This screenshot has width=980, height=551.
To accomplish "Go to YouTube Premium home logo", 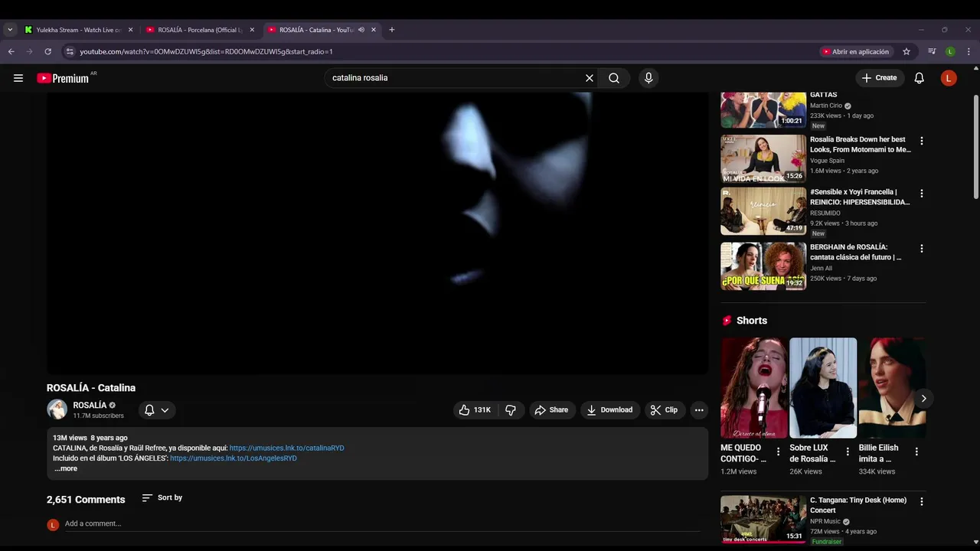I will click(63, 78).
